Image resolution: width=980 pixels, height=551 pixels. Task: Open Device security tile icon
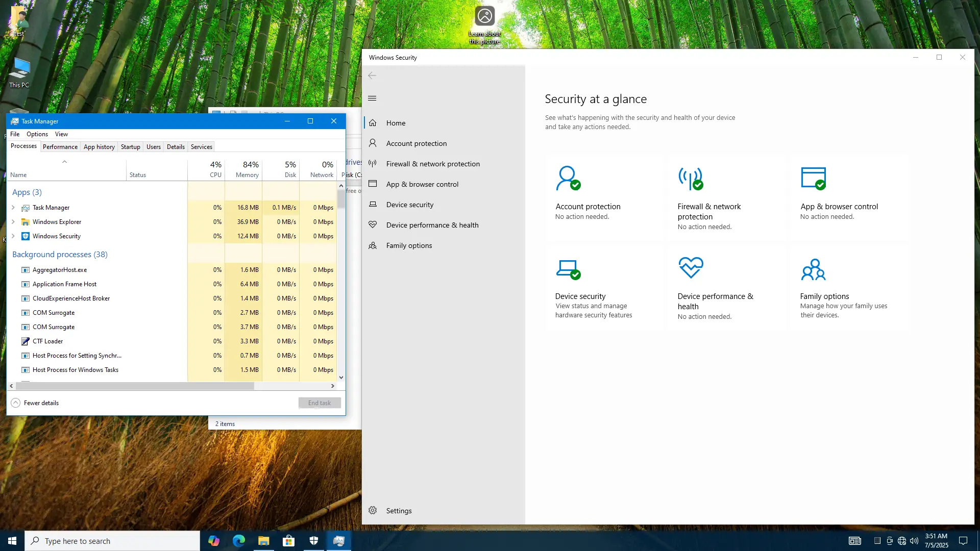[568, 269]
